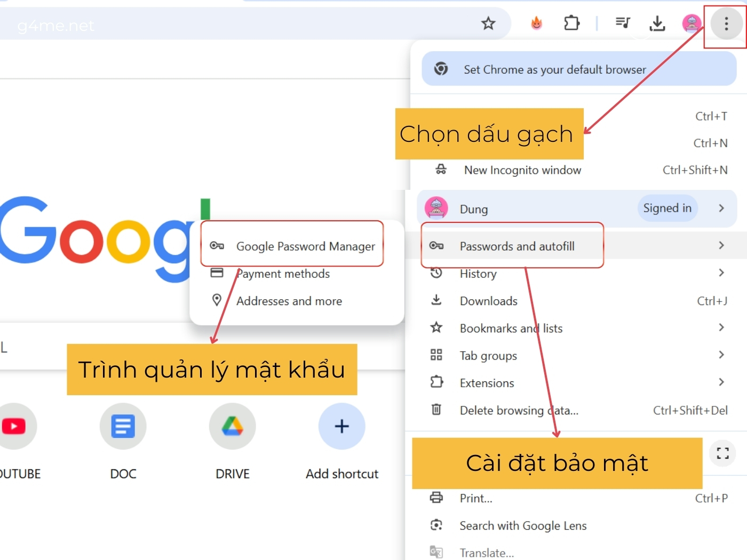Screen dimensions: 747x560
Task: Click the g4me.net address bar
Action: coord(255,23)
